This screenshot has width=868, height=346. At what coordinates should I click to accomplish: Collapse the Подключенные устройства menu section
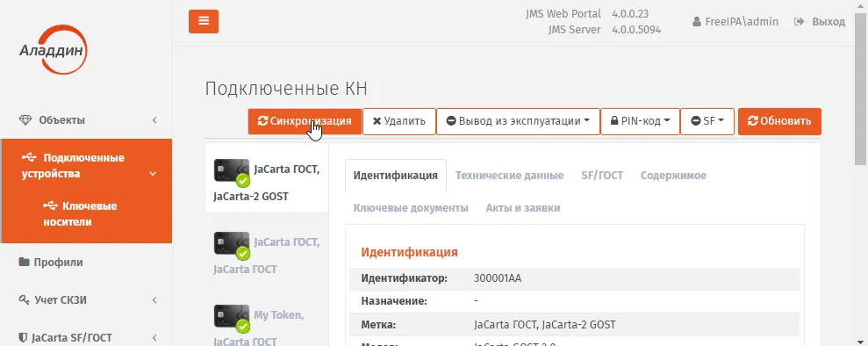tap(153, 174)
